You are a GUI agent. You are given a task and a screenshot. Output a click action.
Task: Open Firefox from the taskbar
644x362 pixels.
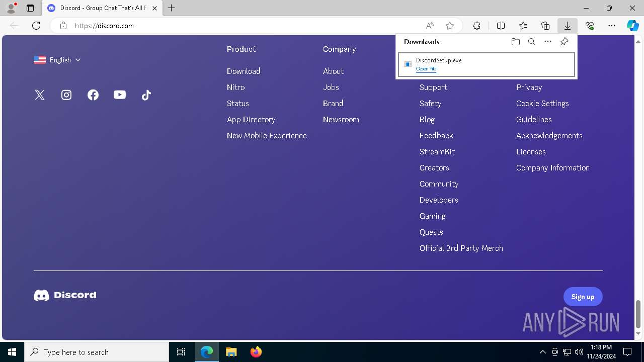click(256, 352)
